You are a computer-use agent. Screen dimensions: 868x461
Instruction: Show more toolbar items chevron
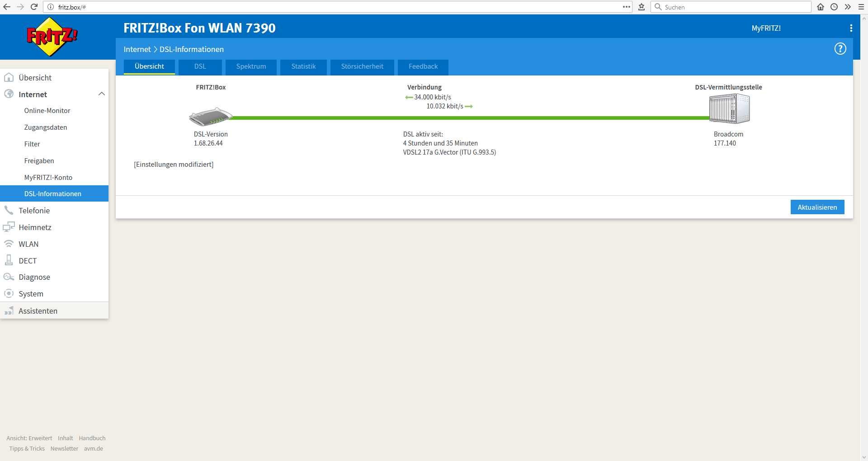(848, 7)
